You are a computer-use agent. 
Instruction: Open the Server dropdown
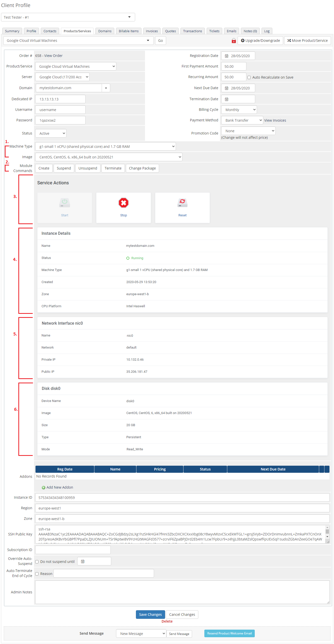pos(62,77)
